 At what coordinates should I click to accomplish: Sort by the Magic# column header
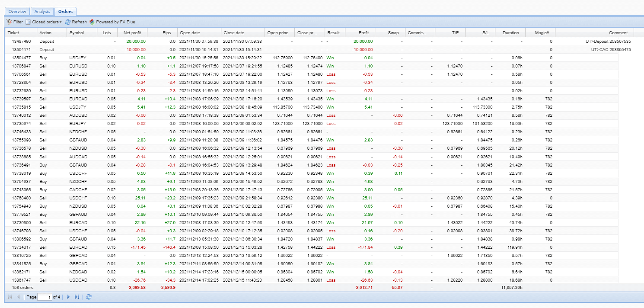(x=540, y=33)
